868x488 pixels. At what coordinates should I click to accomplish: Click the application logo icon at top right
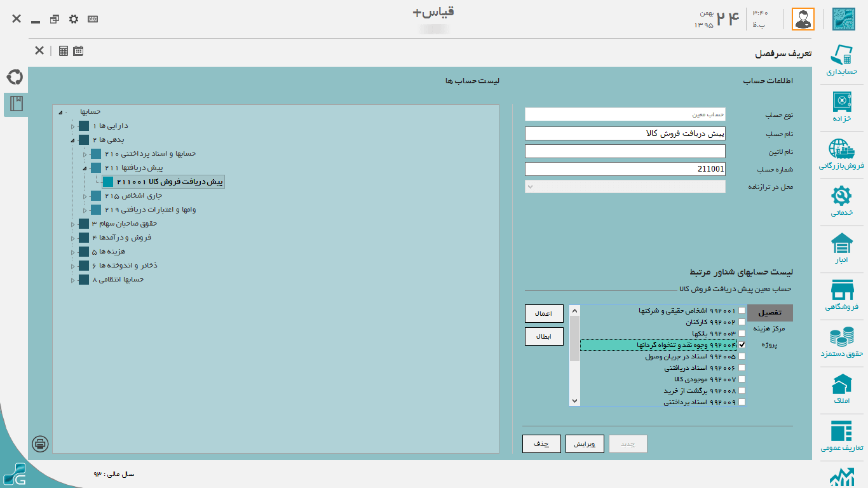click(x=844, y=19)
